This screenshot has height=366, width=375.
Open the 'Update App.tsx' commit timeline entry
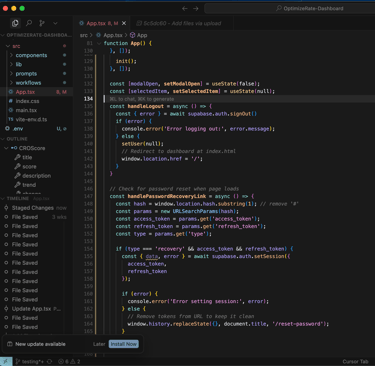pyautogui.click(x=36, y=309)
